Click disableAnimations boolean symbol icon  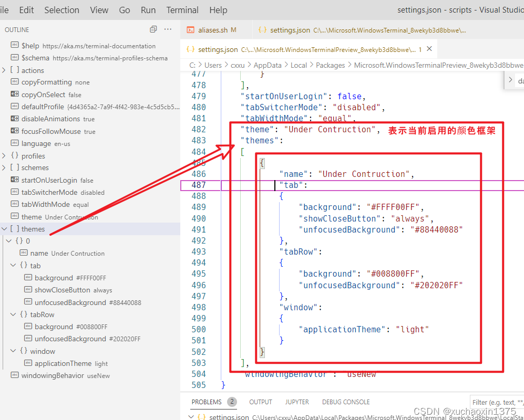click(x=15, y=119)
